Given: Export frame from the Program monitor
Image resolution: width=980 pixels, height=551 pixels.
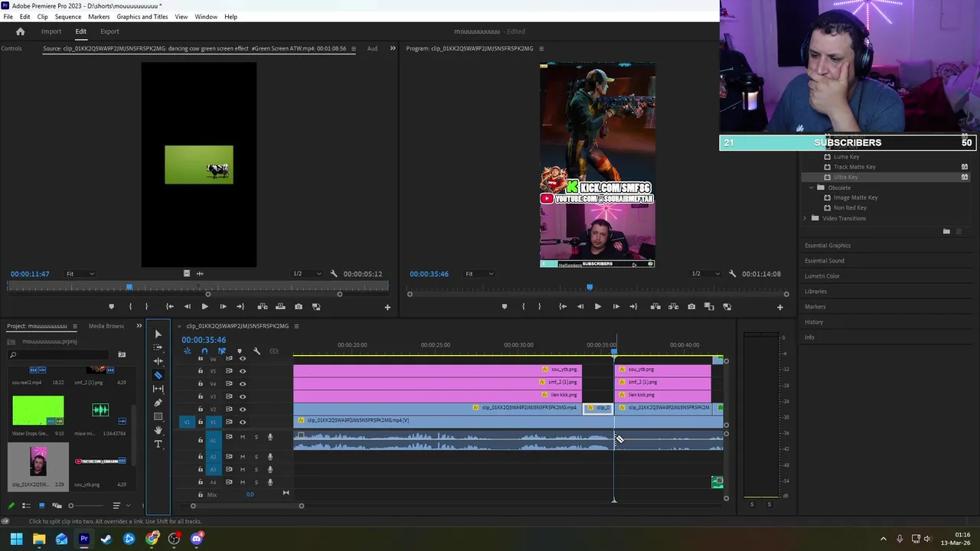Looking at the screenshot, I should pos(691,306).
